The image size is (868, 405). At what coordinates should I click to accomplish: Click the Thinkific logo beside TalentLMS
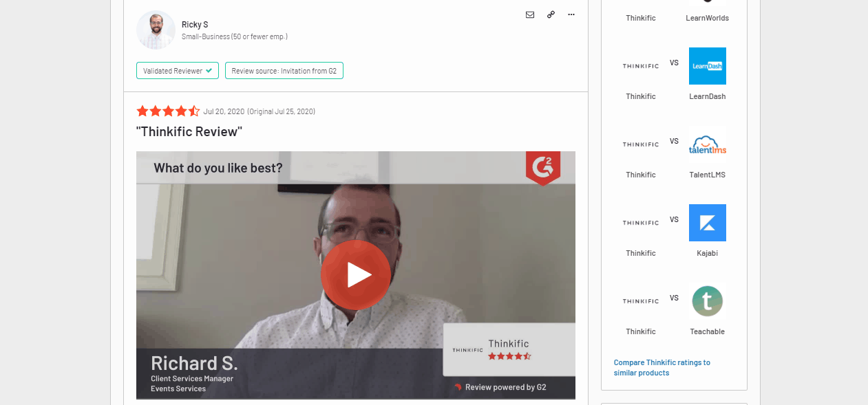(x=641, y=144)
